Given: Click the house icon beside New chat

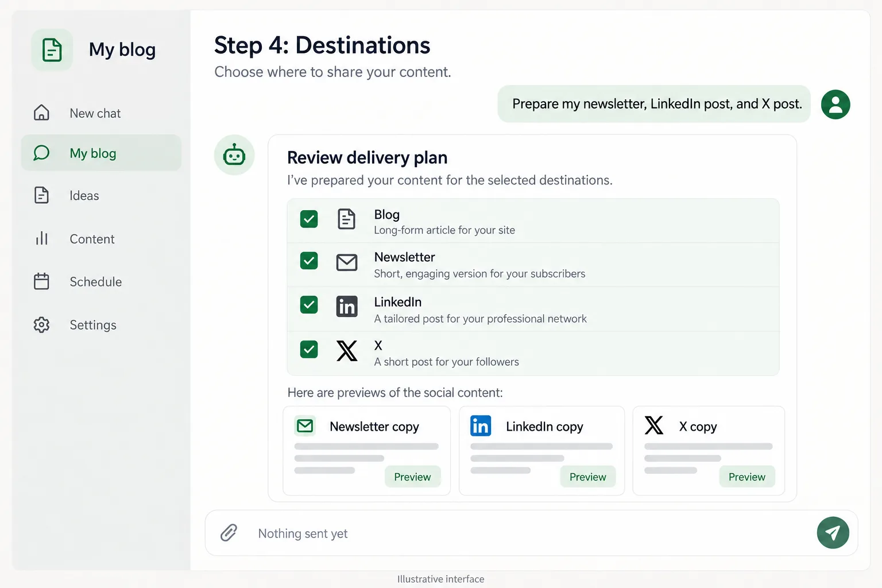Looking at the screenshot, I should coord(41,113).
